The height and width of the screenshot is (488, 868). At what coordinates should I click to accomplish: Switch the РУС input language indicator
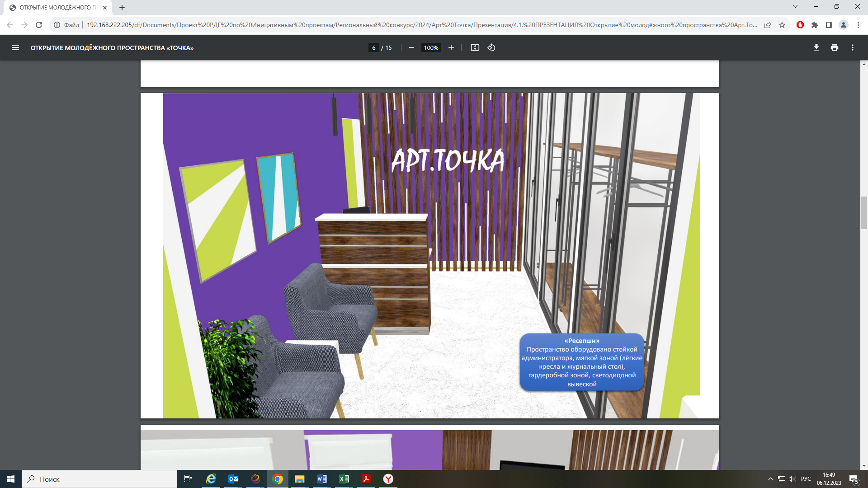806,479
